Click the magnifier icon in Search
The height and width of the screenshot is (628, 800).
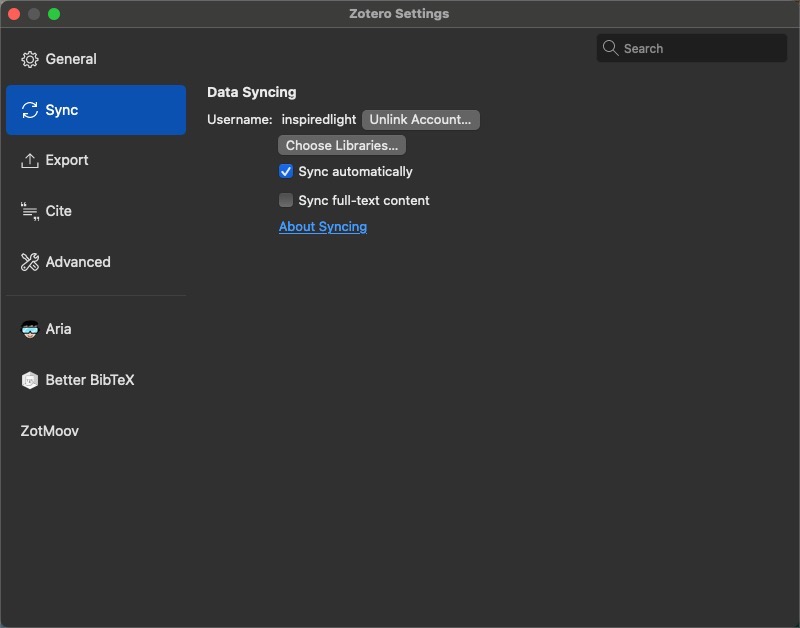point(610,48)
